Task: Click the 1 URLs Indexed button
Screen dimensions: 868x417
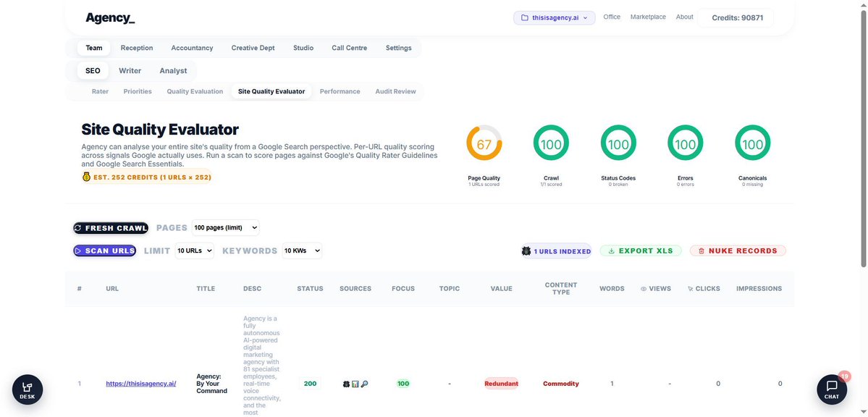Action: 556,251
